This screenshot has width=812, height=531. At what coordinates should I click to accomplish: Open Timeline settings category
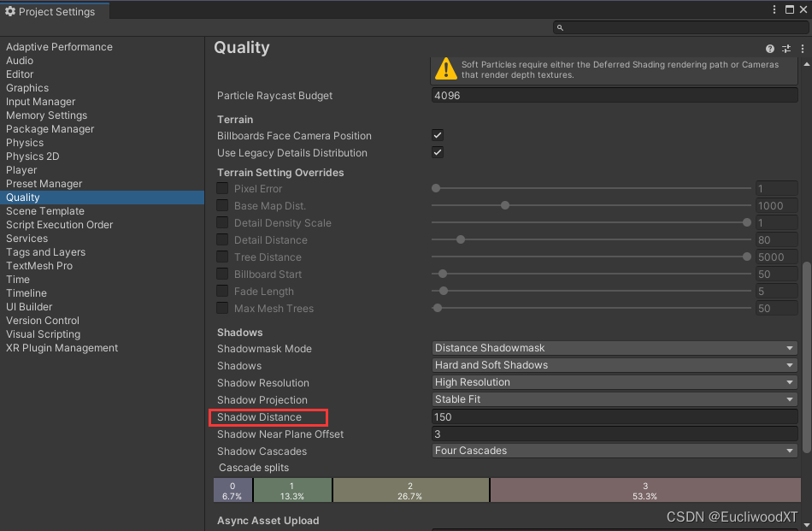click(x=26, y=293)
